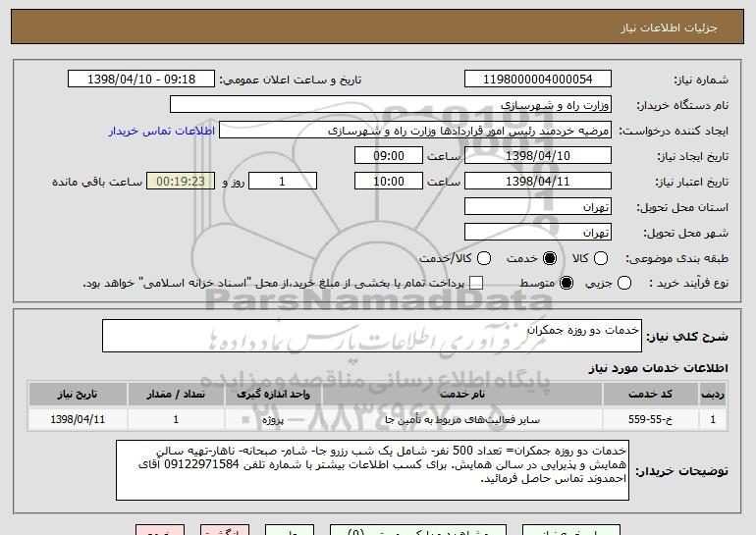756x535 pixels.
Task: Click service name سایر فعالیت‌های مربوط به تأمین جا
Action: click(x=462, y=419)
